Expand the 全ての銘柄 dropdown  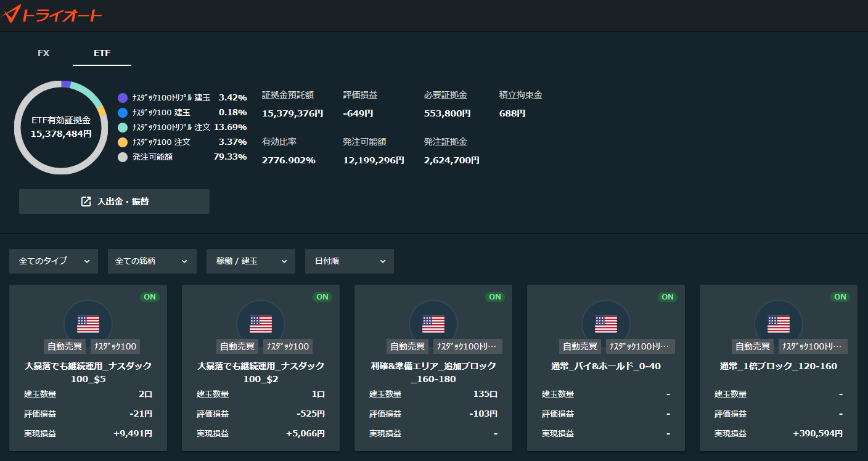tap(152, 261)
